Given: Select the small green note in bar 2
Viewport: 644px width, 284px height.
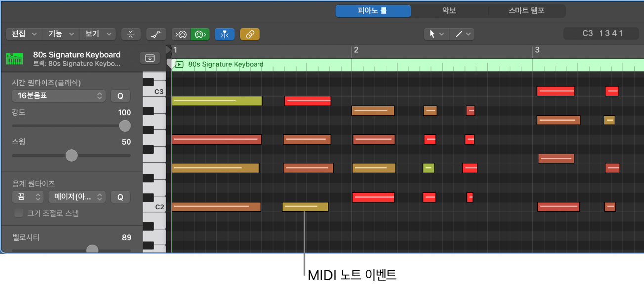Looking at the screenshot, I should (429, 168).
